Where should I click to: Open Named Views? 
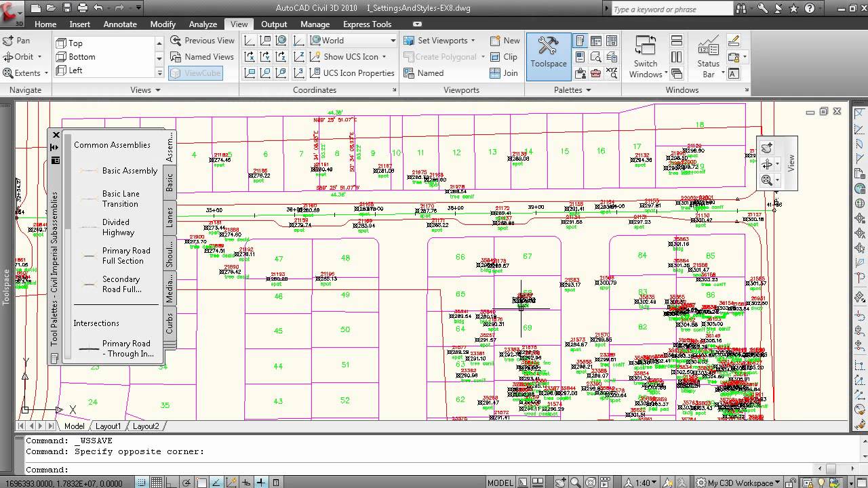(x=202, y=57)
